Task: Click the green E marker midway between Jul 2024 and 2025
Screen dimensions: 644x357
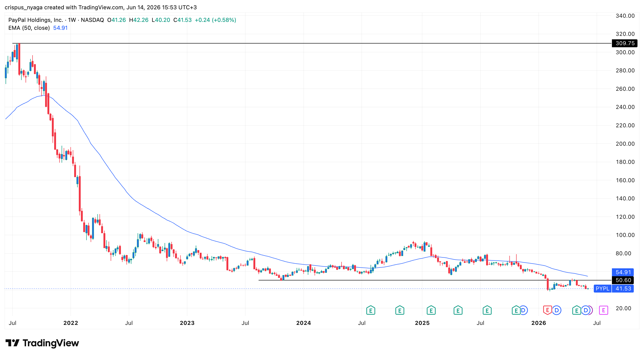Action: coord(400,310)
